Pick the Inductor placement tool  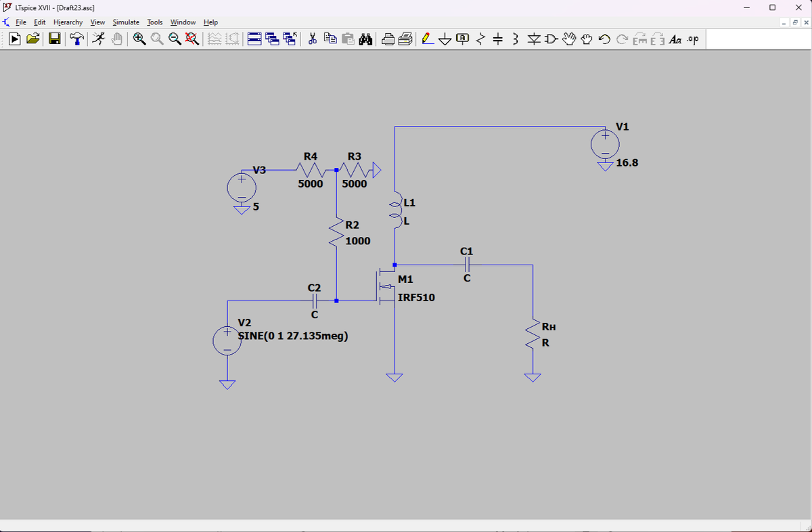point(515,39)
